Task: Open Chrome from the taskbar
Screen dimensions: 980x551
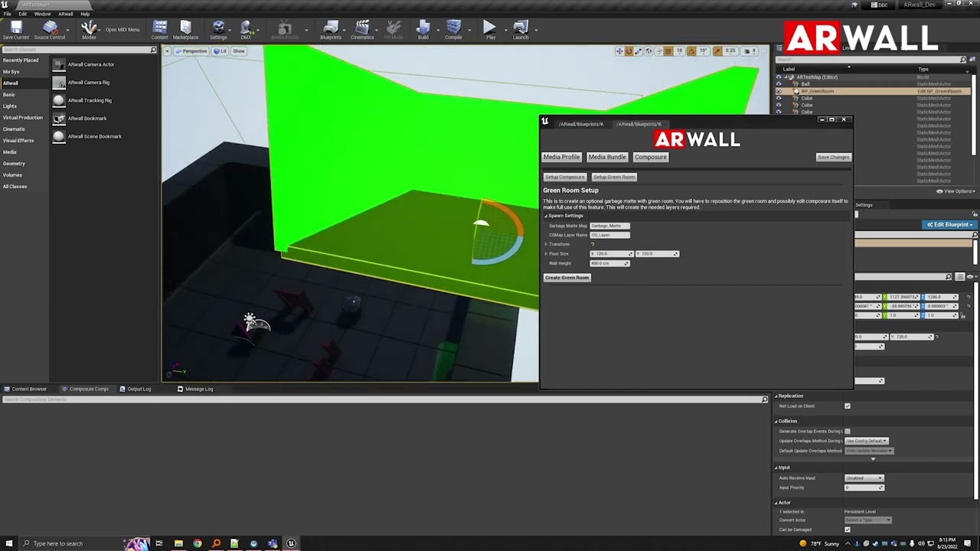Action: 198,543
